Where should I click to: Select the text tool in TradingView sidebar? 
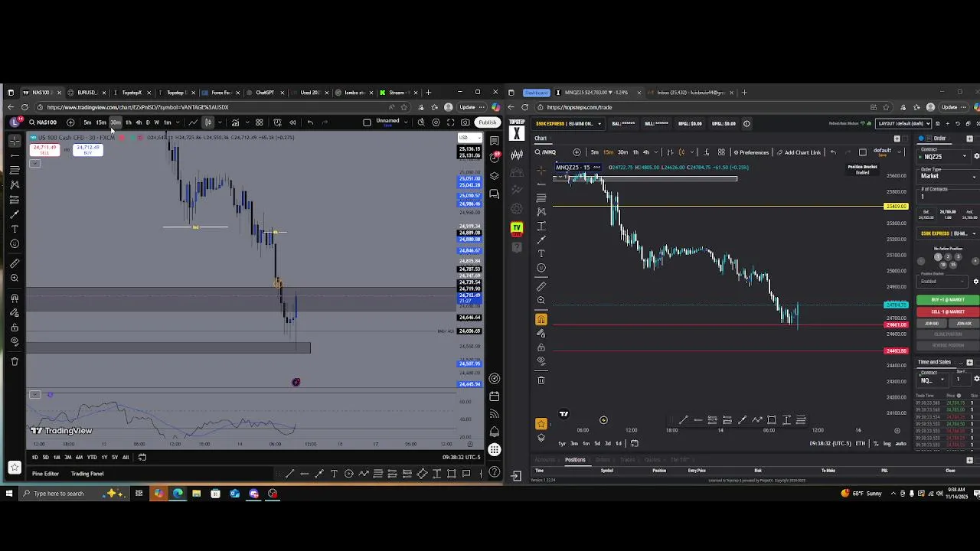coord(15,229)
